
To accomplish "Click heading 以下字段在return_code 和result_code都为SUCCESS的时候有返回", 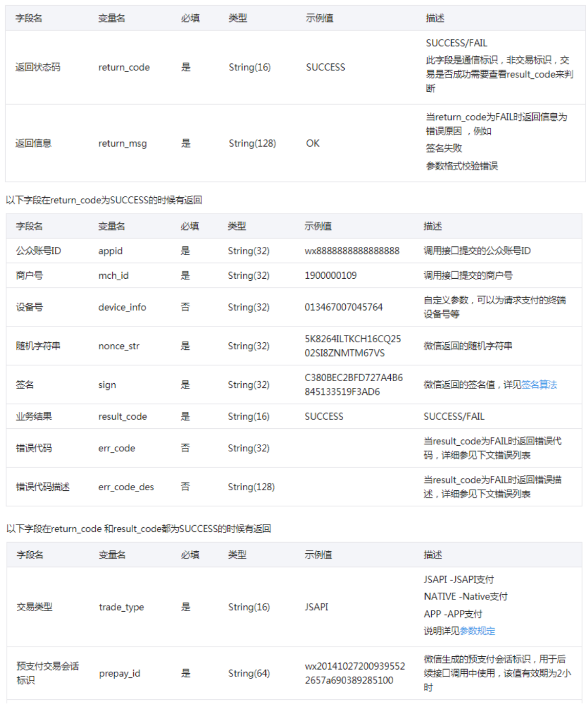I will pos(139,529).
